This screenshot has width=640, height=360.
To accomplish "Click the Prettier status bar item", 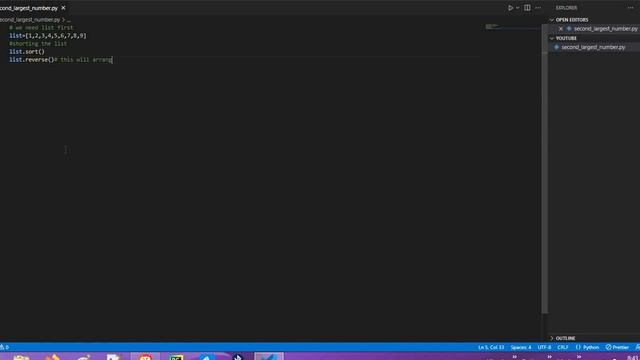I will coord(617,347).
